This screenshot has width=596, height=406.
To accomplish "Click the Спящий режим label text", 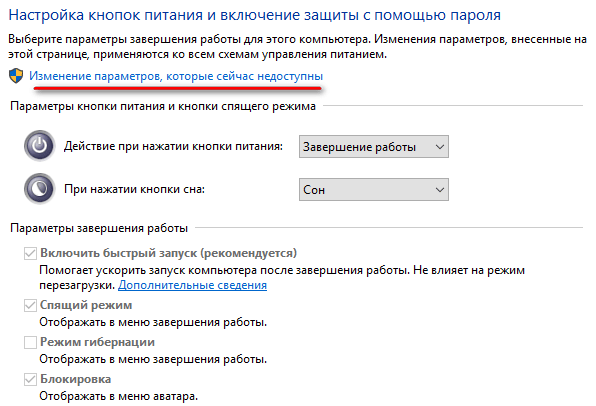I will 86,305.
